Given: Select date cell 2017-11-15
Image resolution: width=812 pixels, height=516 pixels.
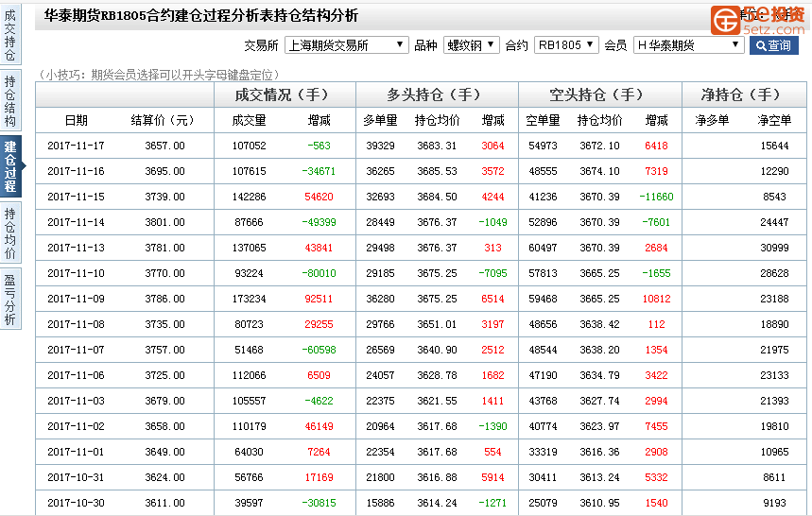Looking at the screenshot, I should [77, 197].
